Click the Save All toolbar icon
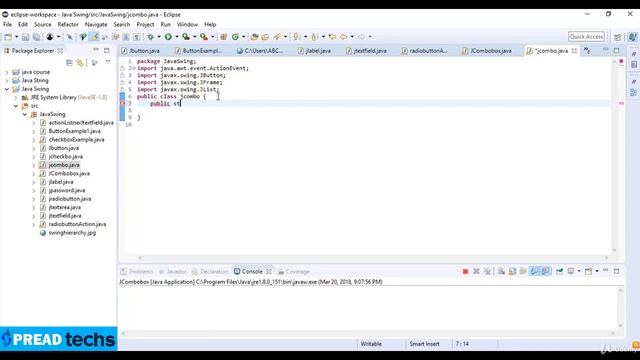640x360 pixels. point(36,37)
